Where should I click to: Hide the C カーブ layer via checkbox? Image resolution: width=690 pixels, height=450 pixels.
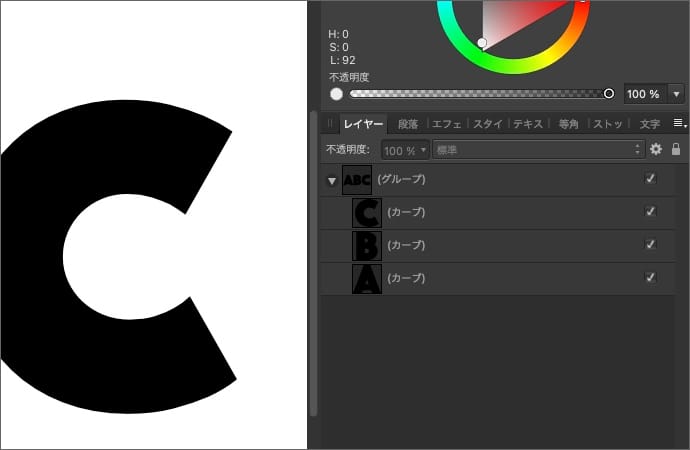651,212
